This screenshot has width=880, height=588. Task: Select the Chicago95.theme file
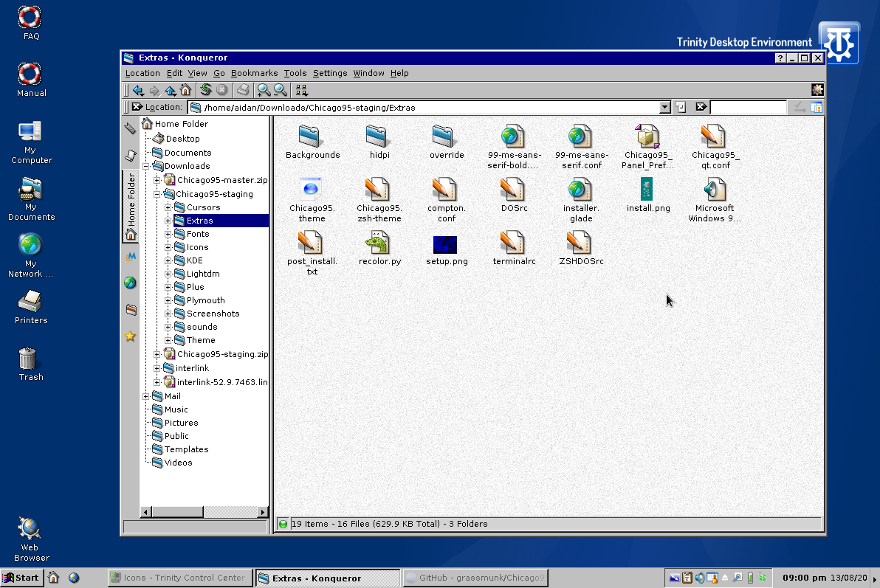[x=312, y=200]
